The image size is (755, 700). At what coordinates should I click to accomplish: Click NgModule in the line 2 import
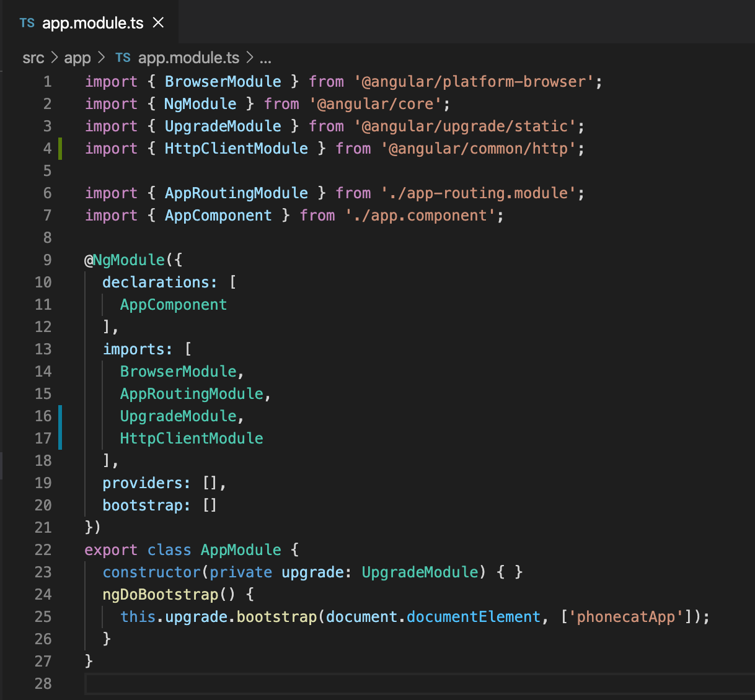200,104
